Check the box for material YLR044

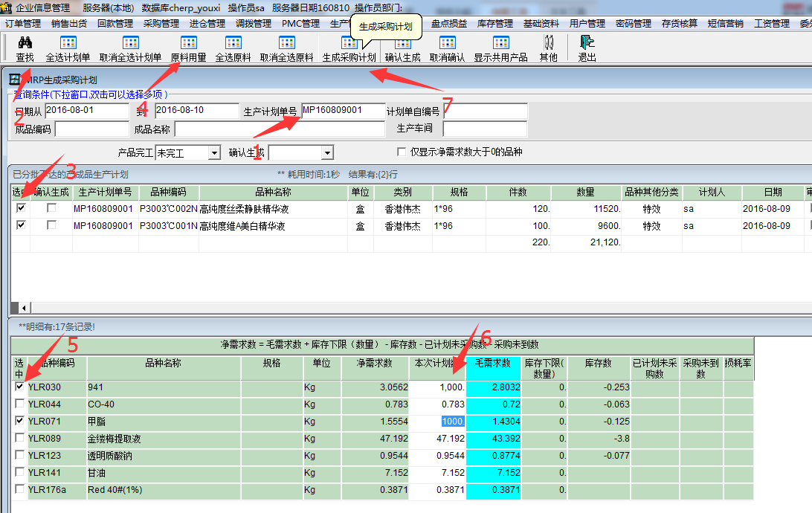20,404
